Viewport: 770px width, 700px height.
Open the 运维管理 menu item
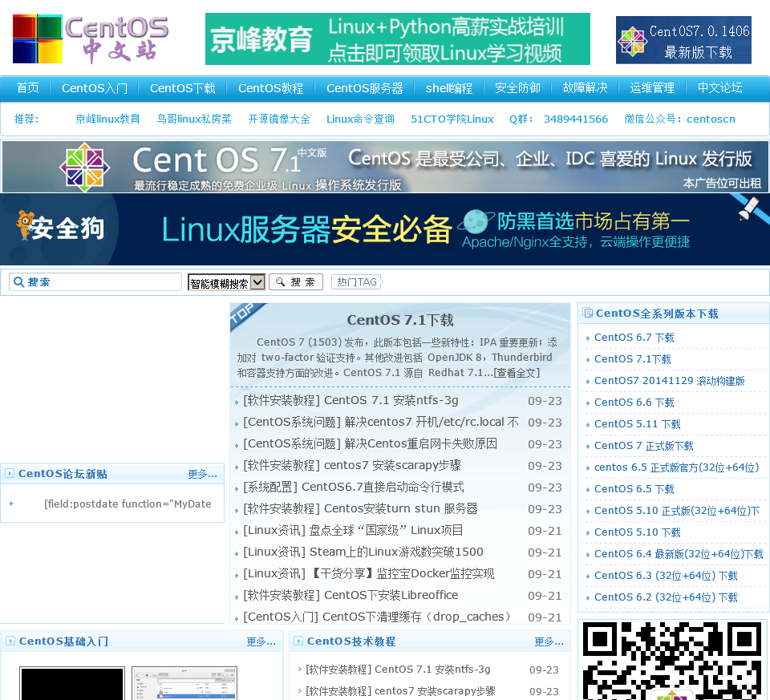click(x=652, y=88)
